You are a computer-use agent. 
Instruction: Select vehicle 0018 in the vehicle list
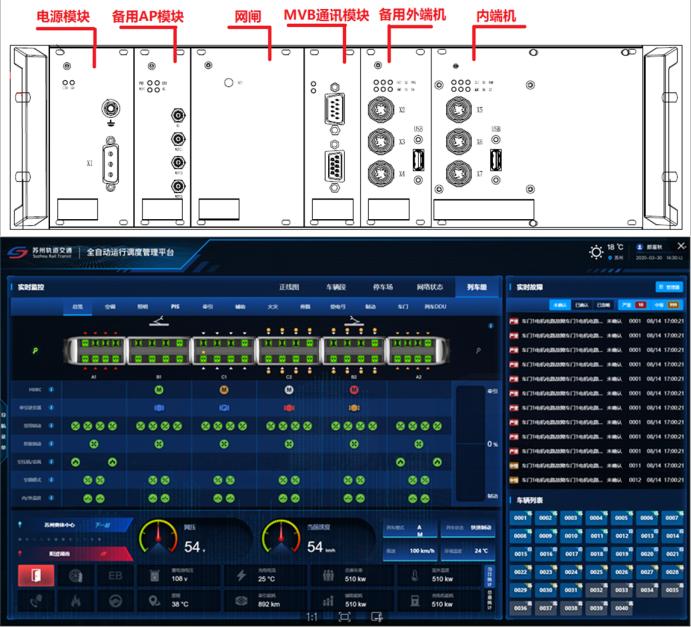click(x=597, y=554)
